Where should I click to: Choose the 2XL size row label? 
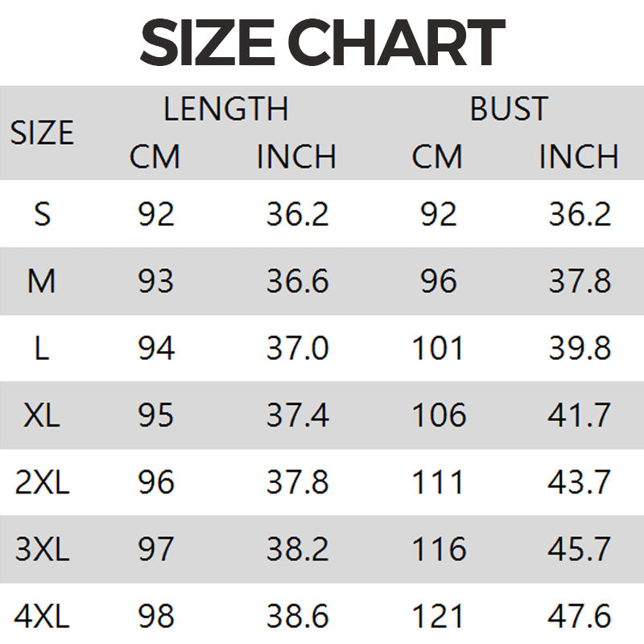click(x=43, y=482)
